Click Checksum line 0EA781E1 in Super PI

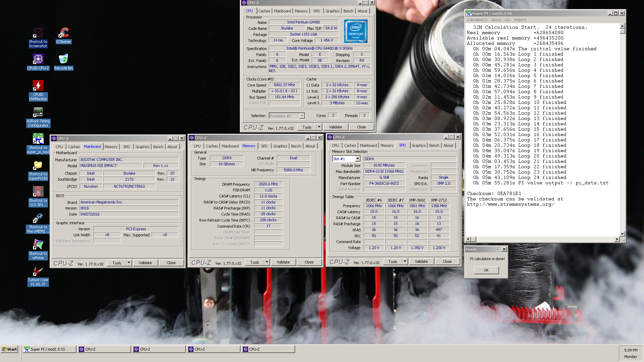click(494, 193)
